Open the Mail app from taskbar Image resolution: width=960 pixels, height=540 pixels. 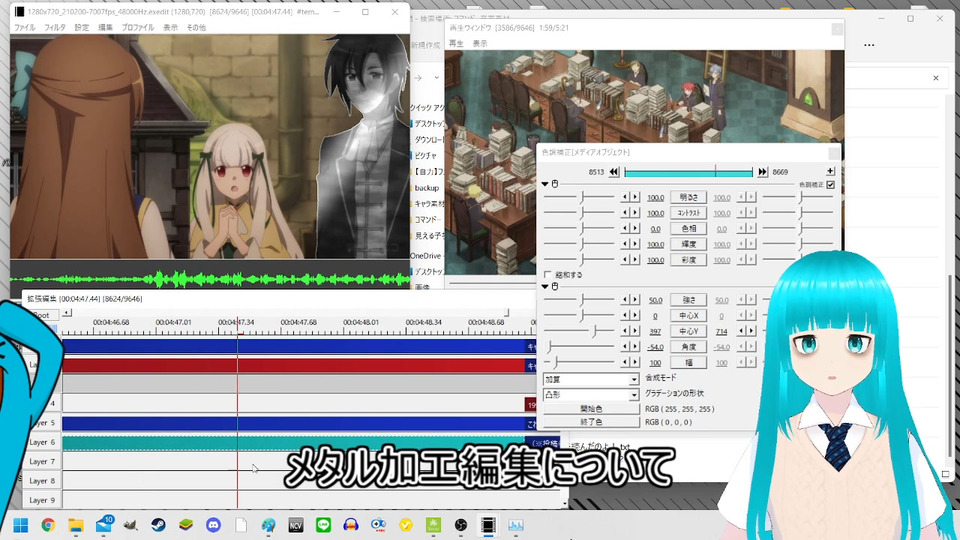pyautogui.click(x=103, y=525)
